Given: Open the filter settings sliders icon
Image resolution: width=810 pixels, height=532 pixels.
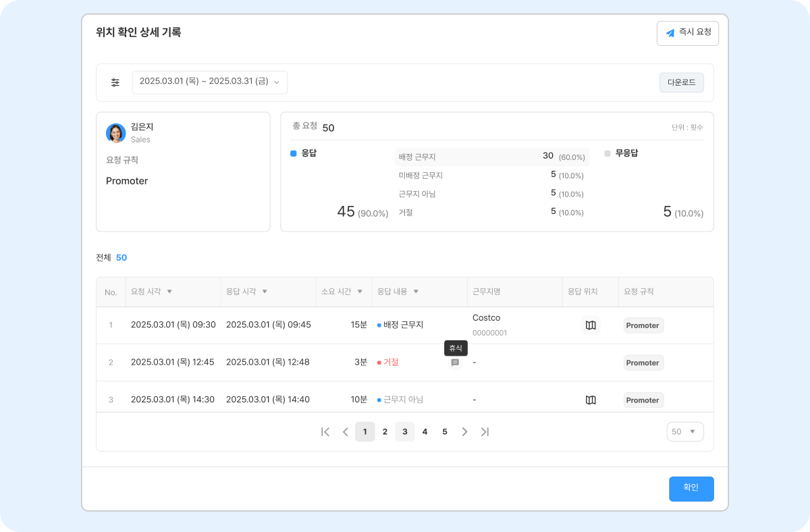Looking at the screenshot, I should (115, 82).
